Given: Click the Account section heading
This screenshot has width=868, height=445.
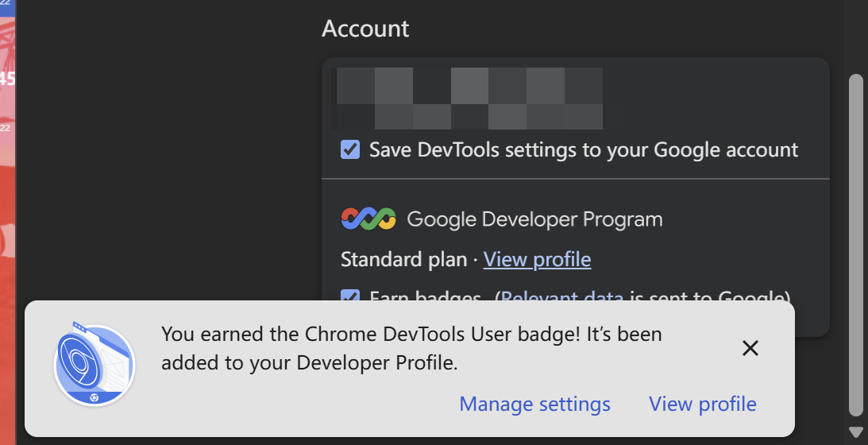Looking at the screenshot, I should [365, 29].
